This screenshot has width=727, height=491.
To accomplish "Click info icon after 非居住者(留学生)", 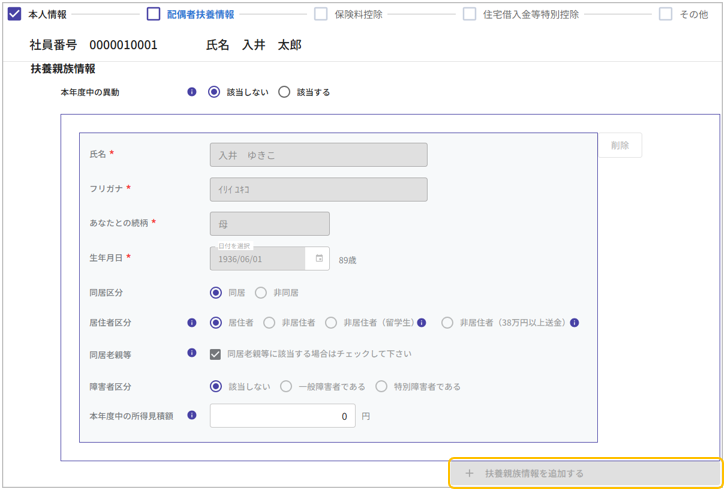I will [422, 323].
